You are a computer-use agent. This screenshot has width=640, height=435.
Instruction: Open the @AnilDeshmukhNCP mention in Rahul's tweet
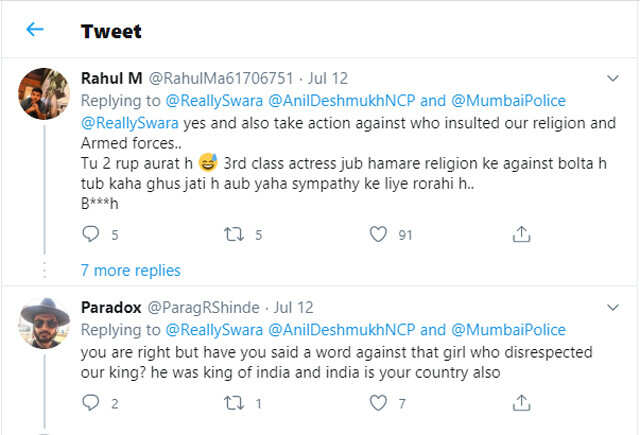(x=333, y=101)
